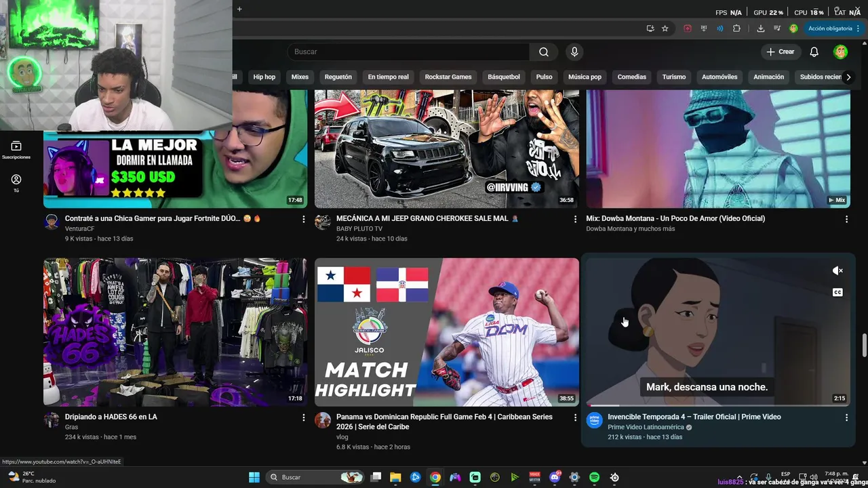The height and width of the screenshot is (488, 868).
Task: Select the Rockstar Games chip
Action: click(x=448, y=77)
